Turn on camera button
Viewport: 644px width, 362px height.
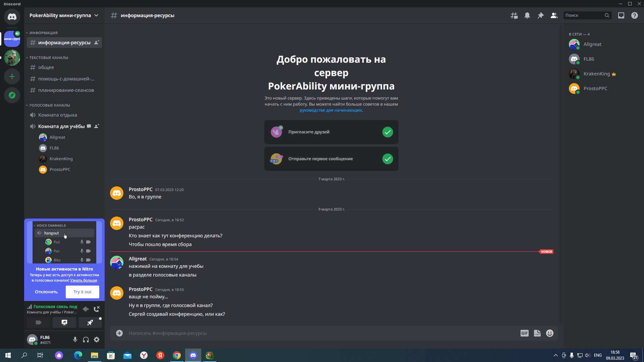click(x=39, y=322)
